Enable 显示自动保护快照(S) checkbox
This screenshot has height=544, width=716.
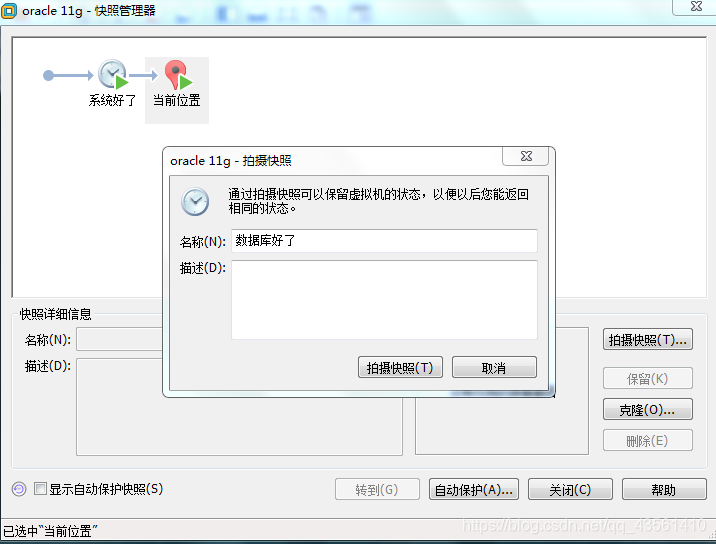pyautogui.click(x=40, y=489)
